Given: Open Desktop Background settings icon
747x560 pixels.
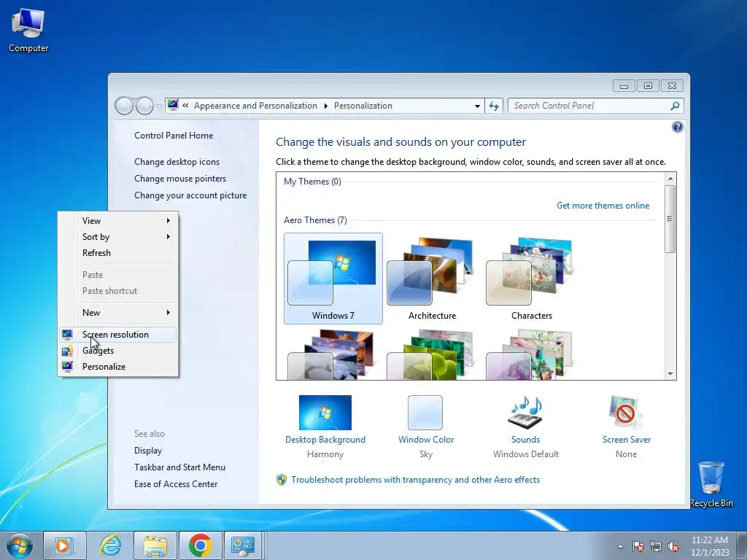Looking at the screenshot, I should (x=325, y=413).
